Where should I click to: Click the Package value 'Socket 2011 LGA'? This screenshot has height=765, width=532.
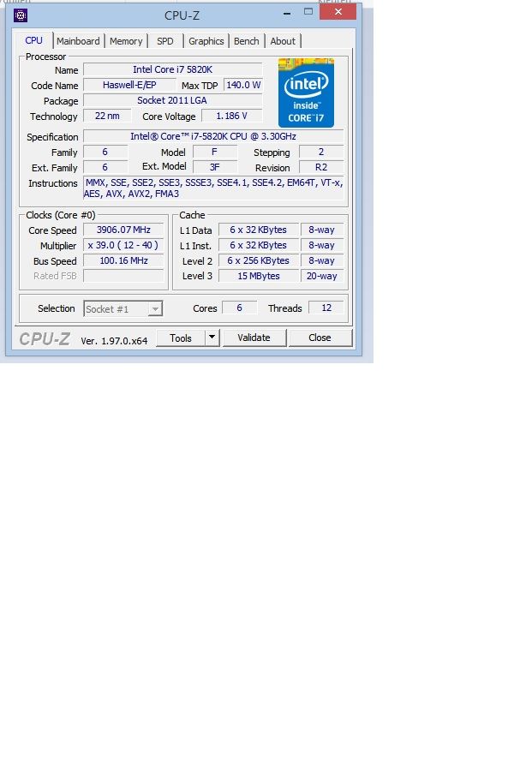(173, 100)
